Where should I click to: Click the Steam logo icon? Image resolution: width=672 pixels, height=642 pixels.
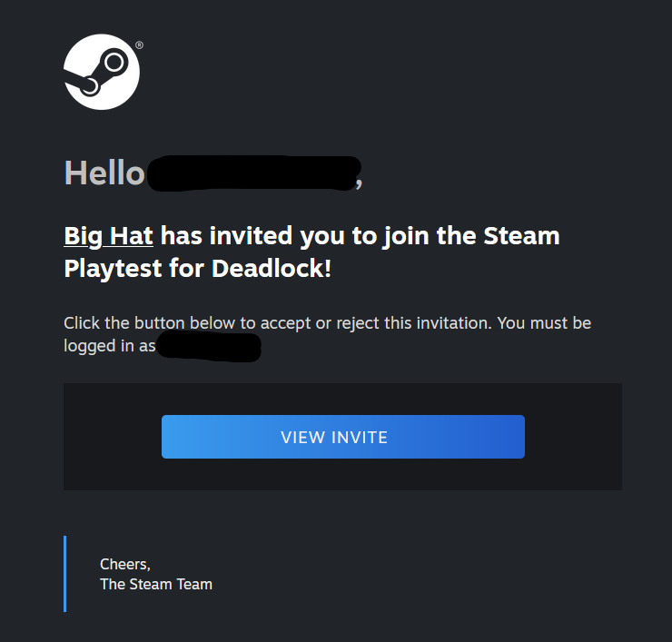(x=102, y=72)
